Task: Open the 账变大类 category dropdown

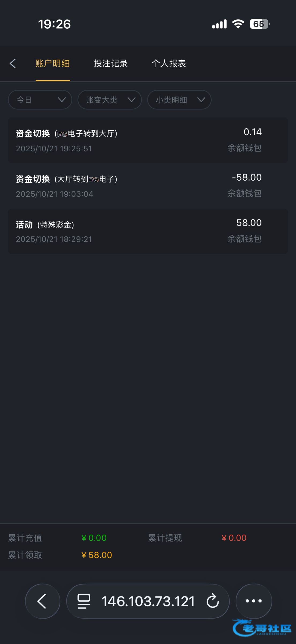Action: pyautogui.click(x=110, y=100)
